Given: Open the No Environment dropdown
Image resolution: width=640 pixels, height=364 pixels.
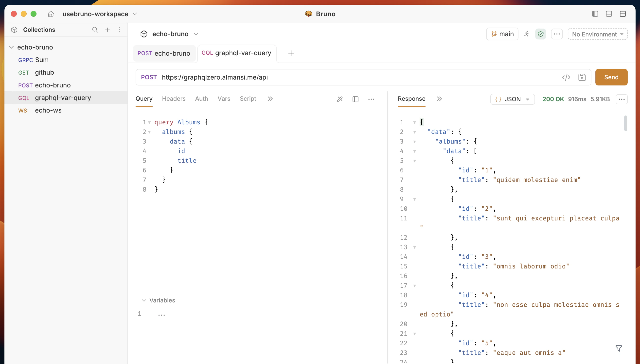Looking at the screenshot, I should (597, 34).
